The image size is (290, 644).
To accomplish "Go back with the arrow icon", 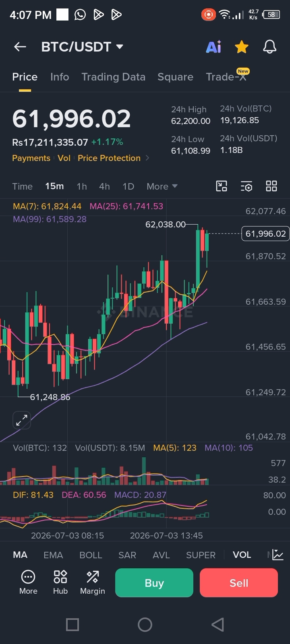I will coord(20,47).
